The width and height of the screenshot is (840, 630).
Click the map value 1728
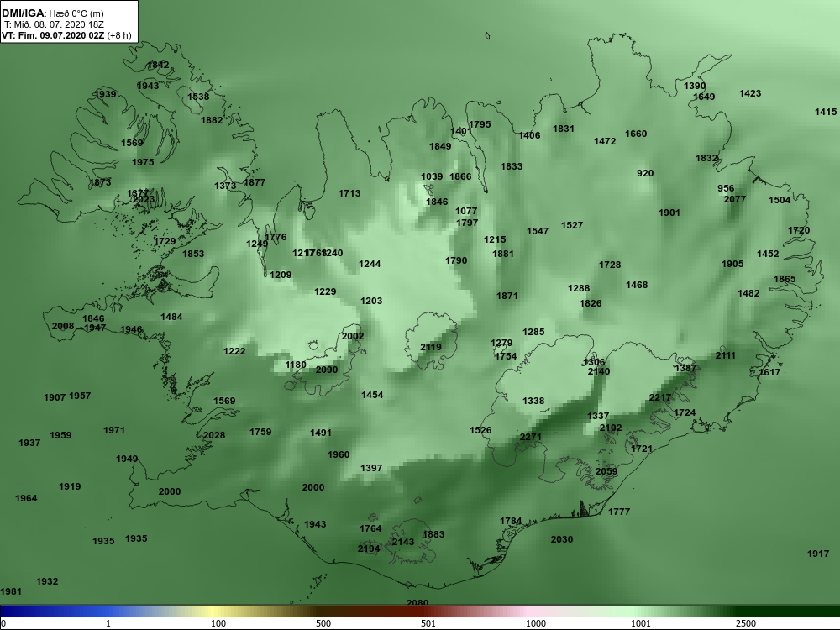pos(610,264)
